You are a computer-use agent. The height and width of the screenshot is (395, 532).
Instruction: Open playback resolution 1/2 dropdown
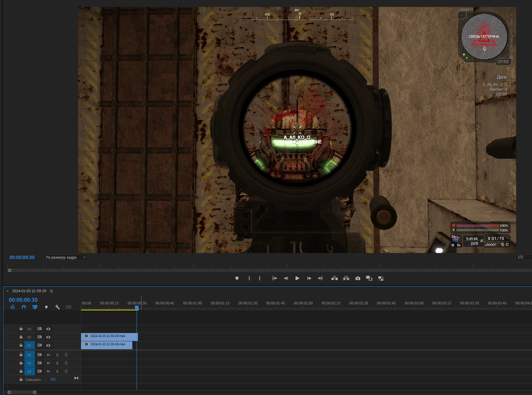pos(523,257)
